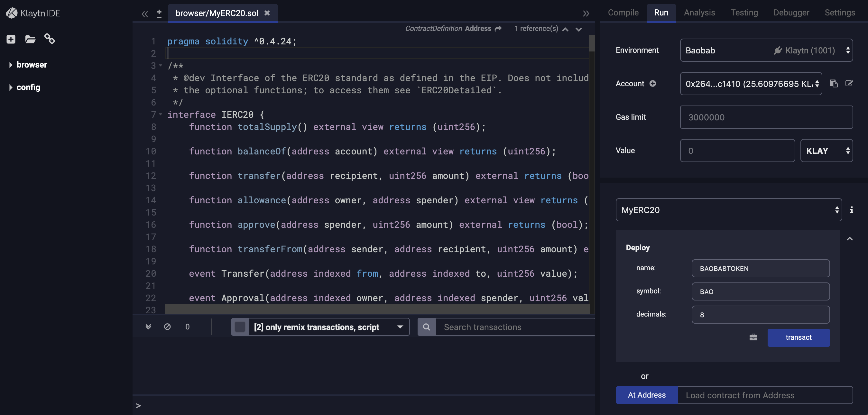Edit the name field containing BAOBABTOKEN
Screen dimensions: 868x415
pyautogui.click(x=761, y=268)
